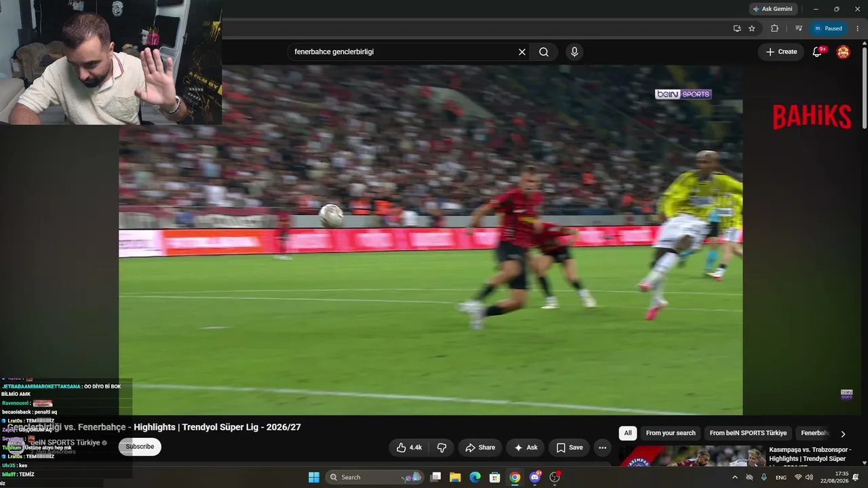
Task: Open the volume speaker tray icon
Action: (x=809, y=477)
